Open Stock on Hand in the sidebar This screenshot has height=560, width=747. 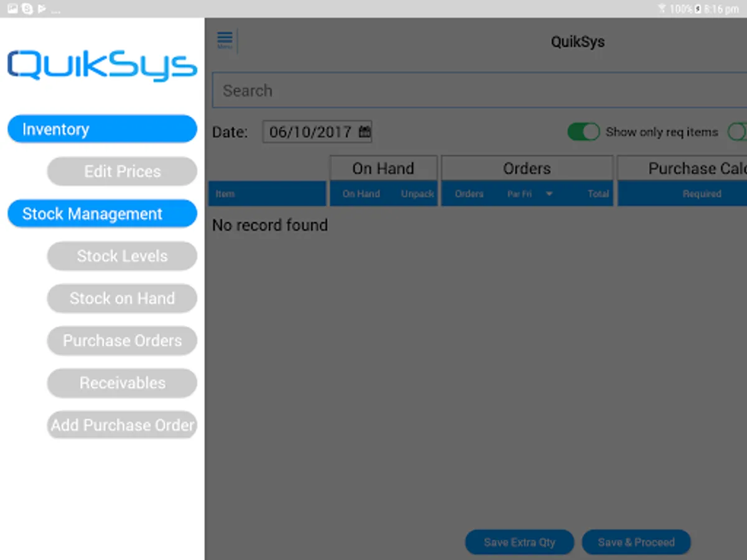tap(122, 298)
